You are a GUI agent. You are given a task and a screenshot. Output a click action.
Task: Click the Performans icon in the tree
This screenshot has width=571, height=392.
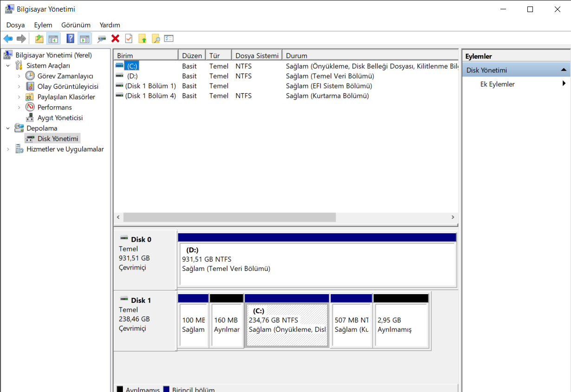(30, 107)
